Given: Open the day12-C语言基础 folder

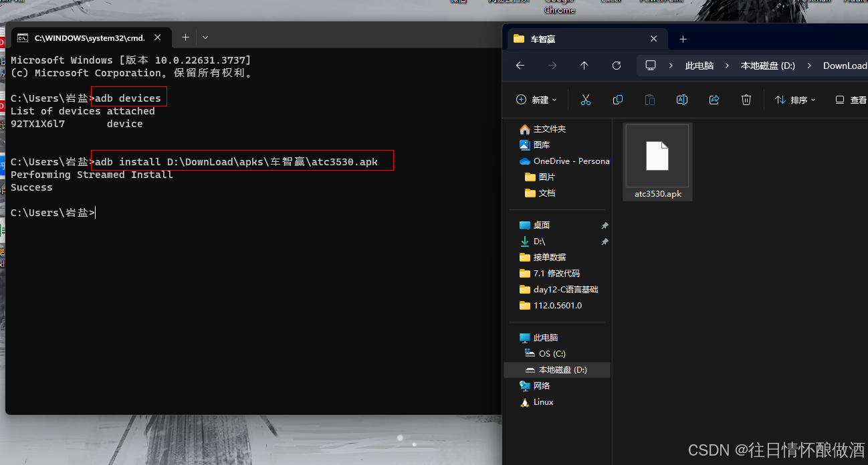Looking at the screenshot, I should click(x=558, y=289).
